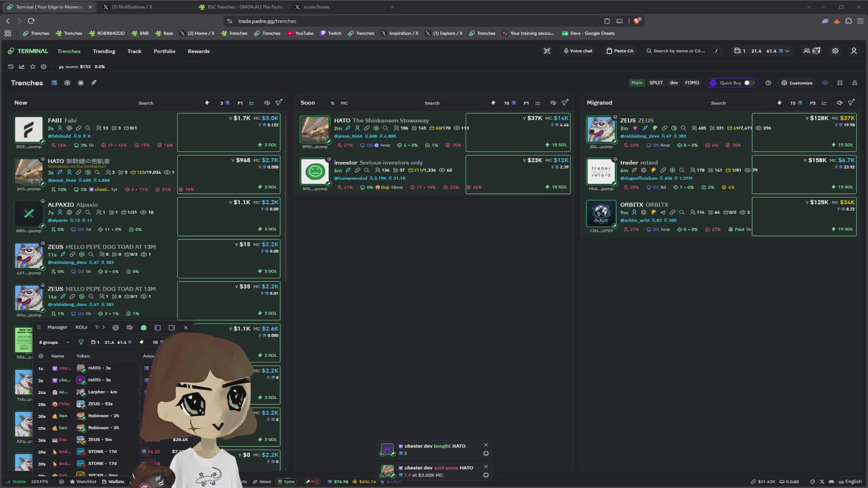This screenshot has height=488, width=868.
Task: Click the ZEUS token thumbnail in Migrated column
Action: 601,130
